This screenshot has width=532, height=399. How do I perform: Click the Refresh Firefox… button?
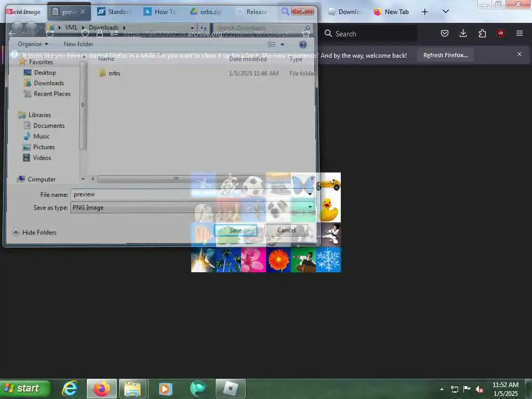pyautogui.click(x=445, y=55)
